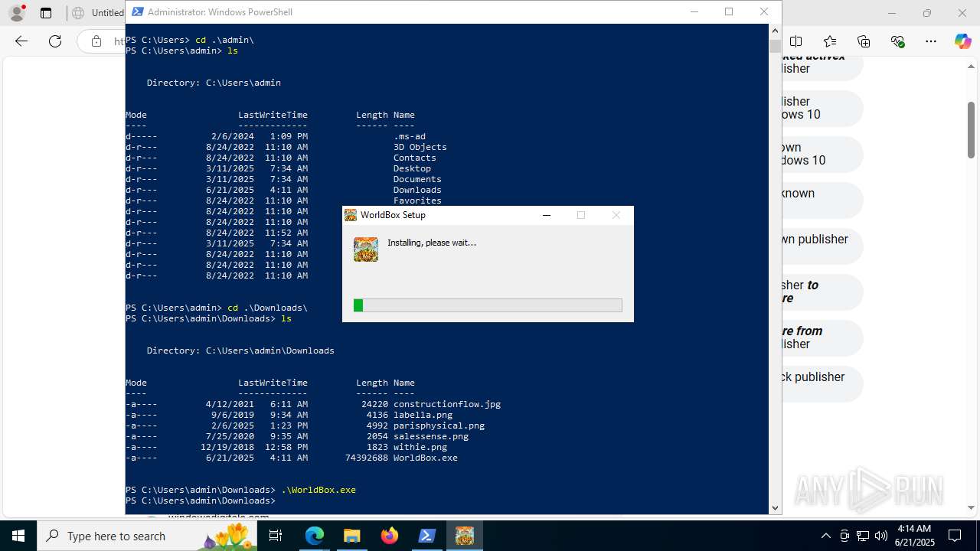Switch to WorldBox Setup taskbar icon
Image resolution: width=980 pixels, height=551 pixels.
(464, 536)
